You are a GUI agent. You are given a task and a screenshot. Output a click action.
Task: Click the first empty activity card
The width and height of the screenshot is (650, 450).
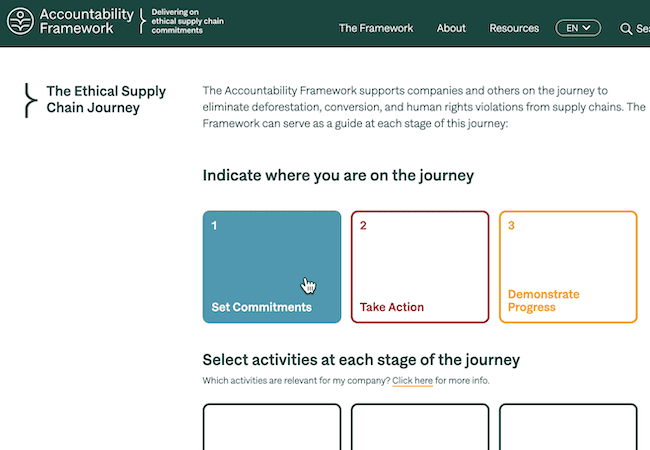coord(272,427)
